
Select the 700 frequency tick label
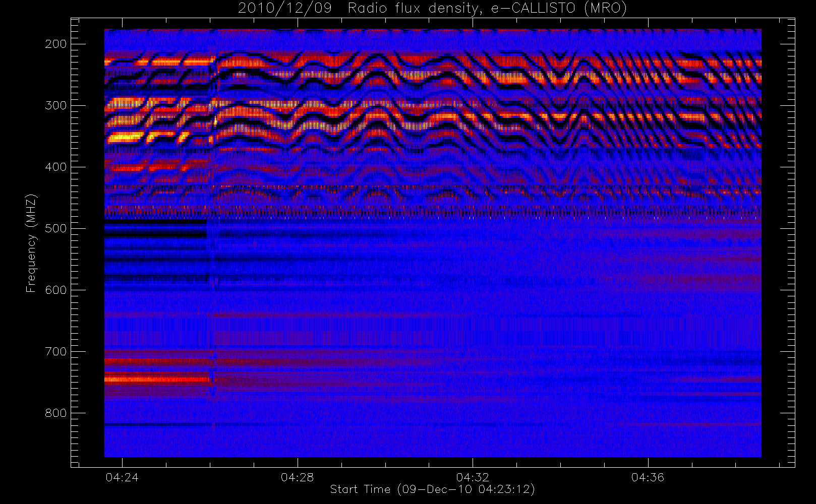pyautogui.click(x=56, y=351)
